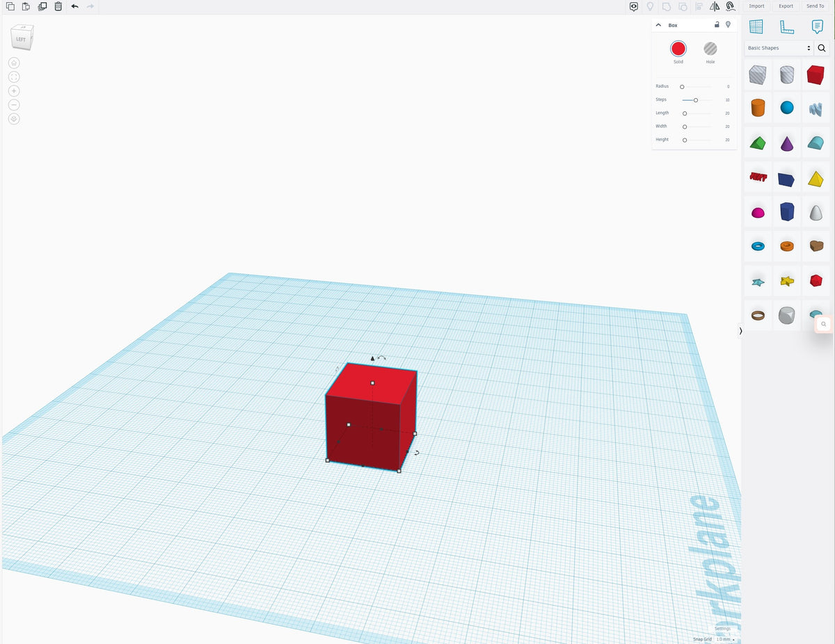Select the orange Cylinder shape
Viewport: 835px width, 644px height.
(x=757, y=108)
